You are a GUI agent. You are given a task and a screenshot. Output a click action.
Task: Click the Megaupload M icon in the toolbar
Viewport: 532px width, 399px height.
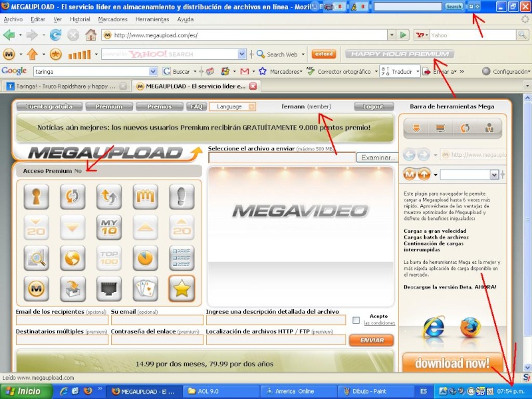pos(9,54)
